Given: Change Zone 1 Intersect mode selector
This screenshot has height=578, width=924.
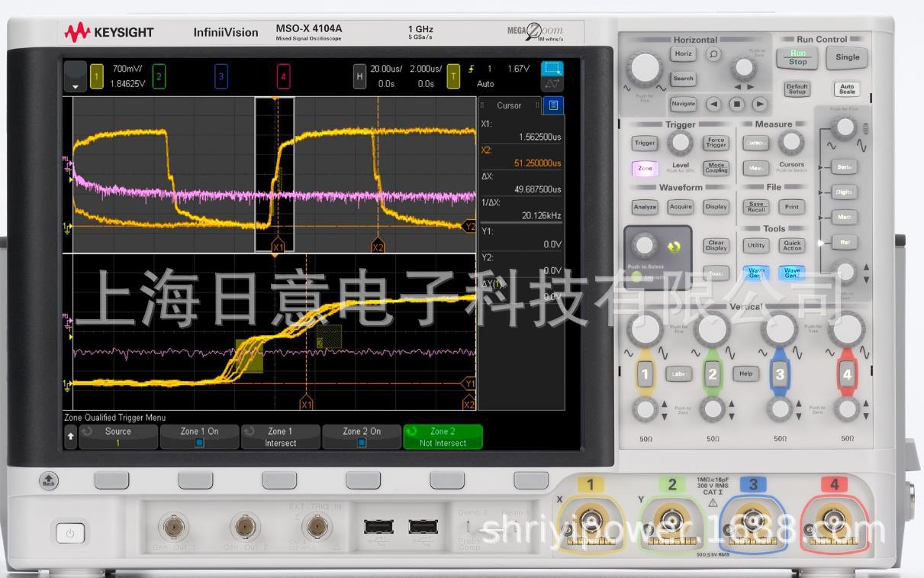Looking at the screenshot, I should tap(280, 435).
